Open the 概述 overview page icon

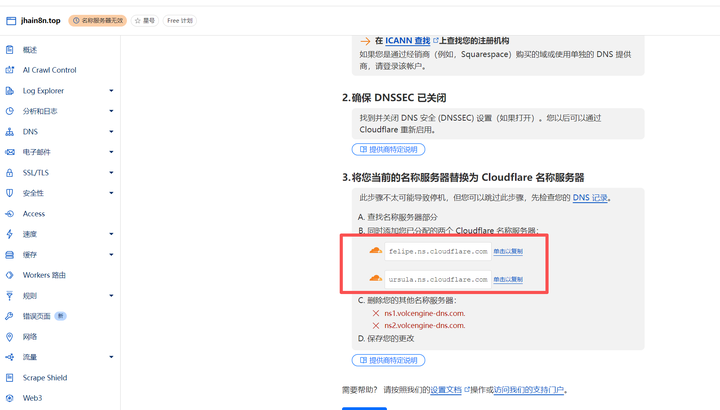coord(10,50)
